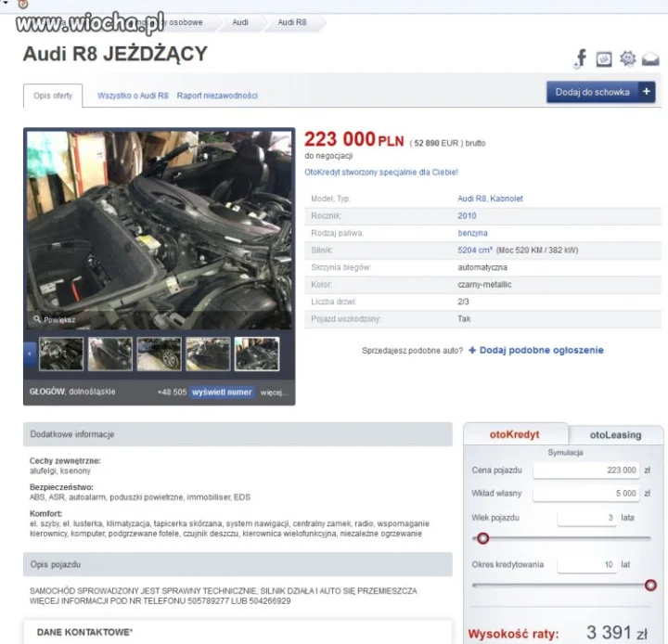The height and width of the screenshot is (644, 668).
Task: Share the listing via the Facebook icon
Action: [580, 58]
